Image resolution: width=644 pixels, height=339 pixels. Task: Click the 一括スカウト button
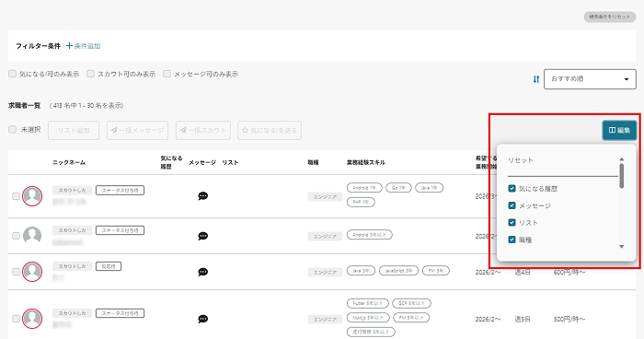tap(203, 131)
